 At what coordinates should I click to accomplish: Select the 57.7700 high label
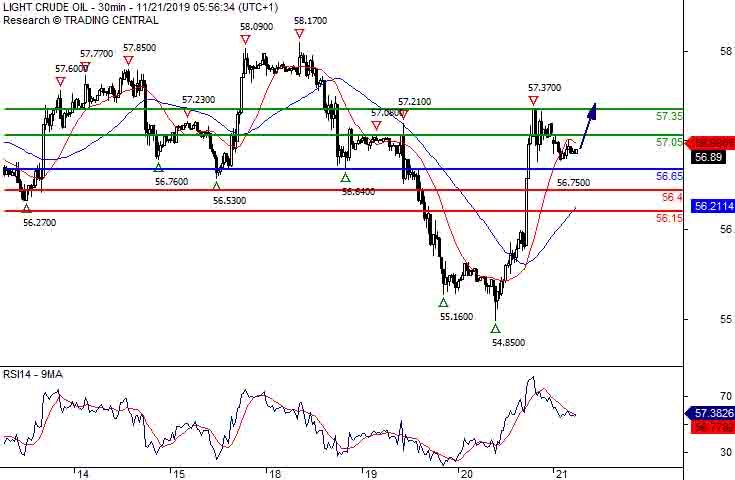coord(97,54)
